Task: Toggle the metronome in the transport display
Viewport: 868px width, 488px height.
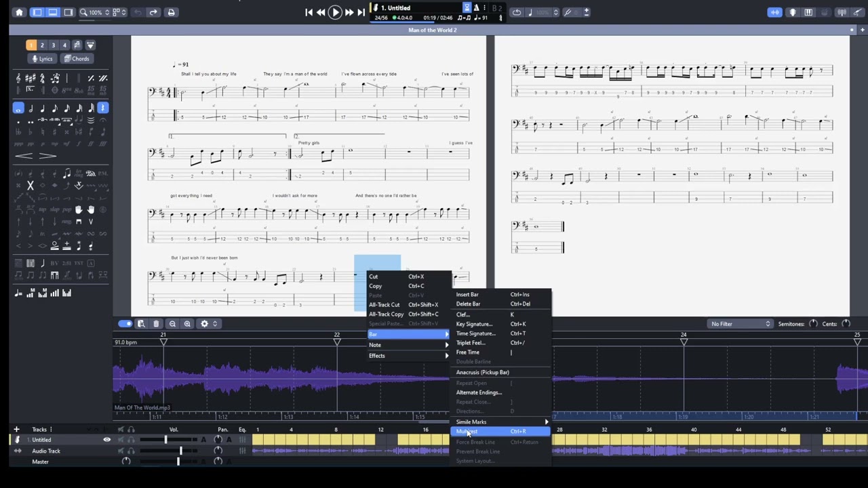Action: coord(477,7)
